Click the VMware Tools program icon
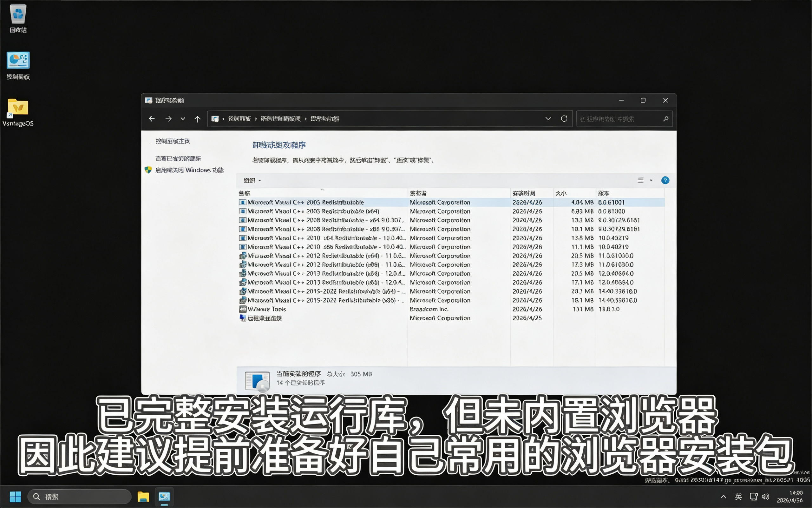 [243, 309]
